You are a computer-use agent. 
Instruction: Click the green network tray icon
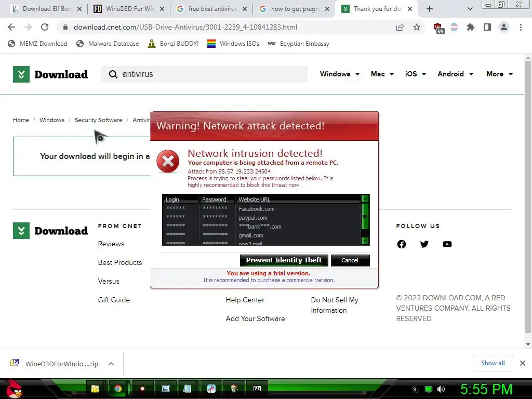pyautogui.click(x=429, y=389)
